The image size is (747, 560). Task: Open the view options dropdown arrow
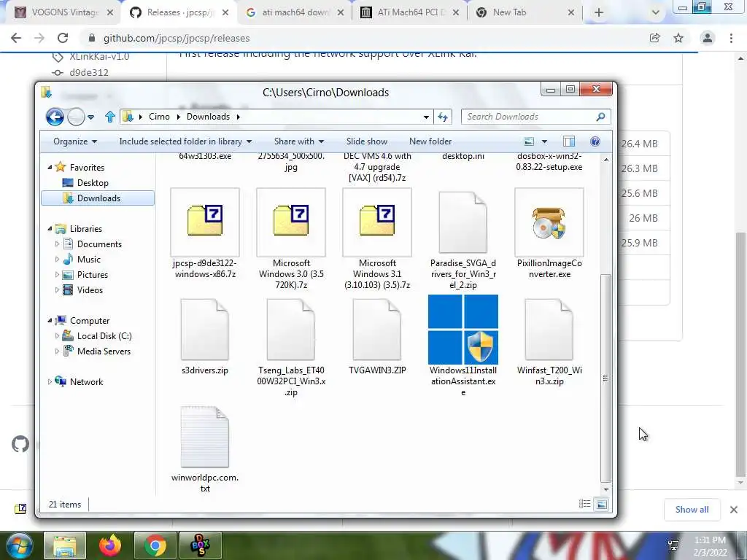(544, 141)
